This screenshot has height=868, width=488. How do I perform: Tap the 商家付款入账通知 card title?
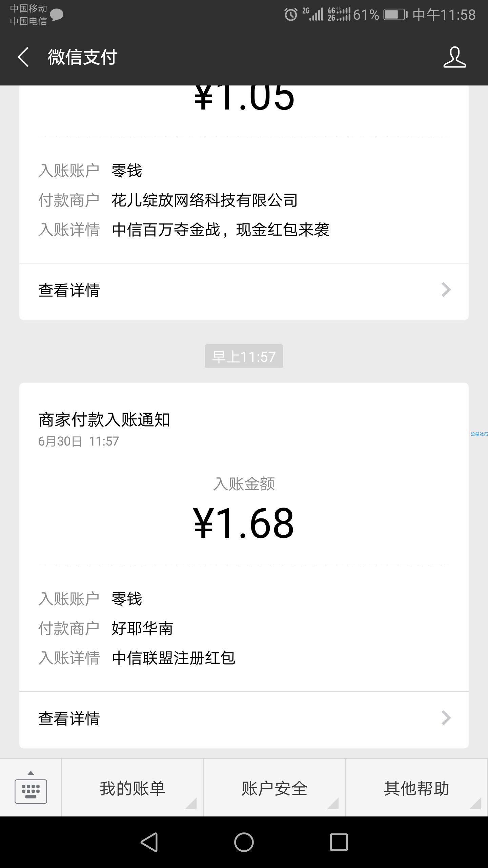(x=104, y=419)
